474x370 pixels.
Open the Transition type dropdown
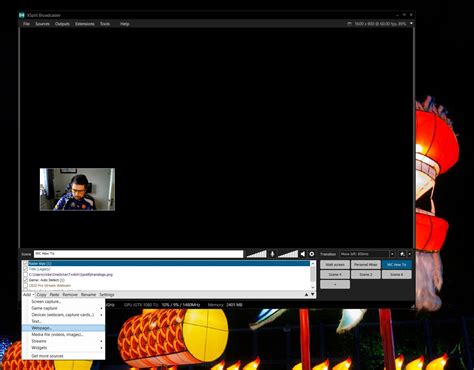[392, 254]
